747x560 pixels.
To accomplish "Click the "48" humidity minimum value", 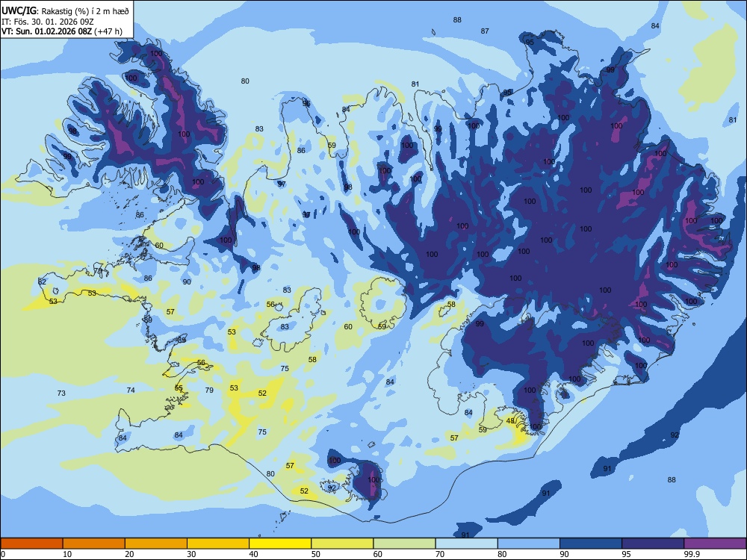I will (x=510, y=421).
